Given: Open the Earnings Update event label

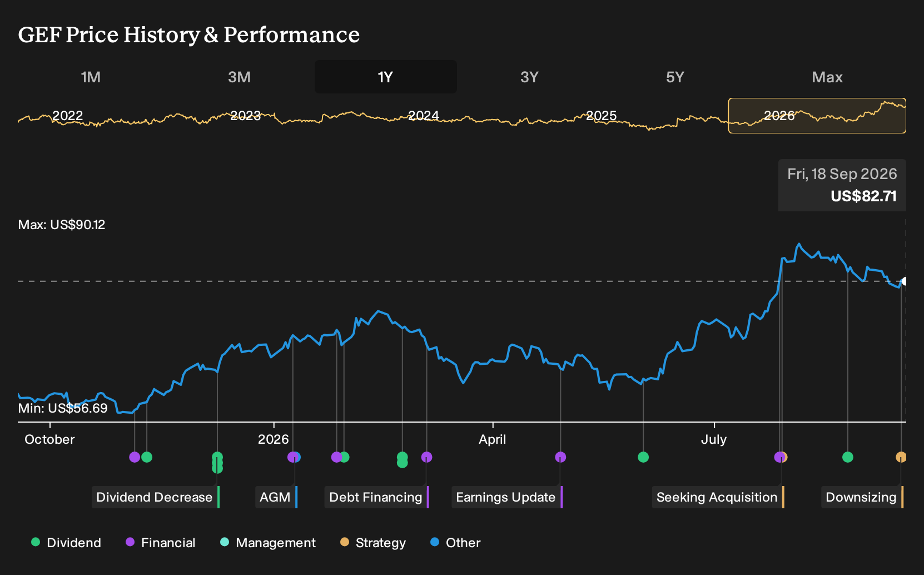Looking at the screenshot, I should [x=507, y=497].
